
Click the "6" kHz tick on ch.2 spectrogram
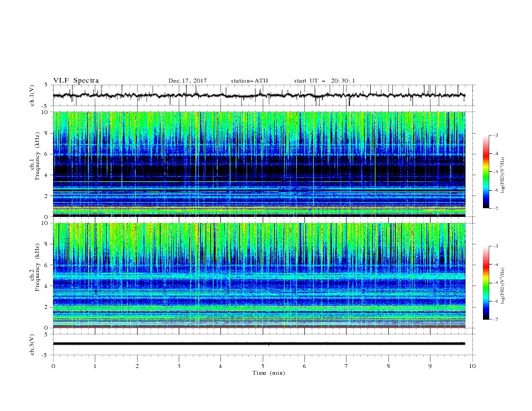click(x=48, y=265)
